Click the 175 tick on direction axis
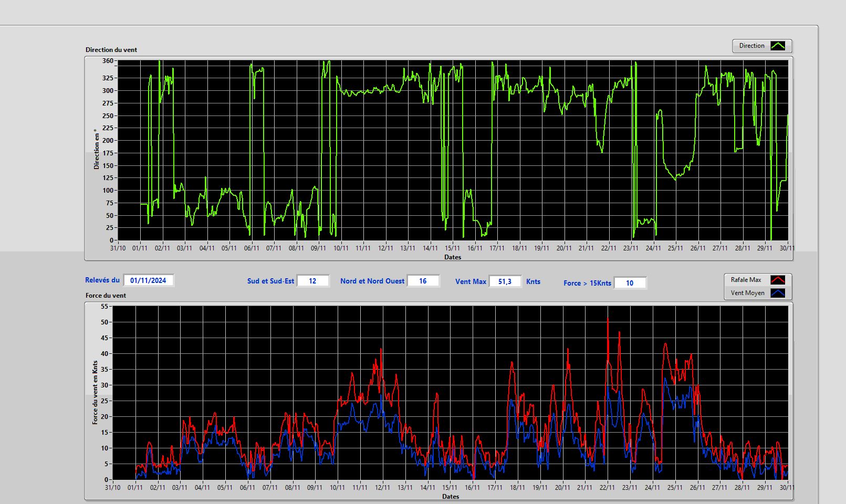 108,153
